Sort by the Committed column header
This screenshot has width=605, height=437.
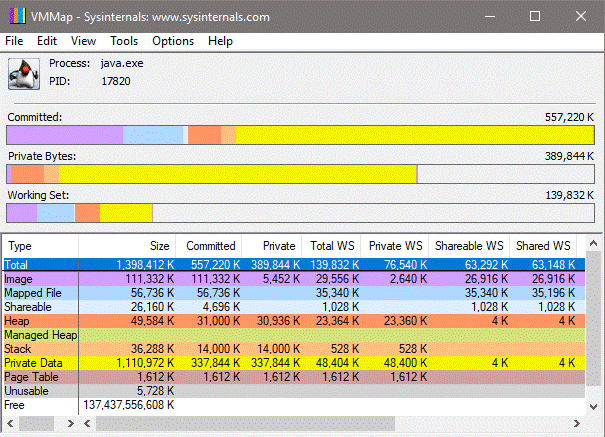pos(210,246)
